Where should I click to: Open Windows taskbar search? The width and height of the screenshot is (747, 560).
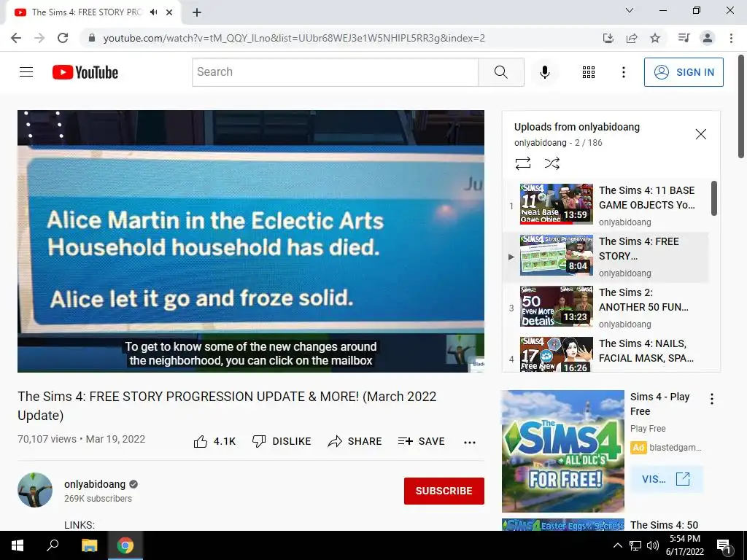click(53, 545)
